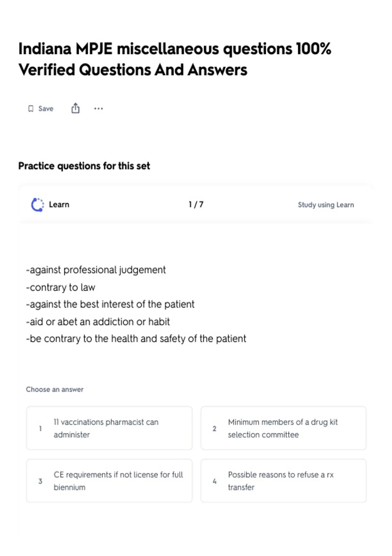The image size is (392, 556).
Task: Choose Minimum members of drug kit selection committee
Action: tap(284, 428)
